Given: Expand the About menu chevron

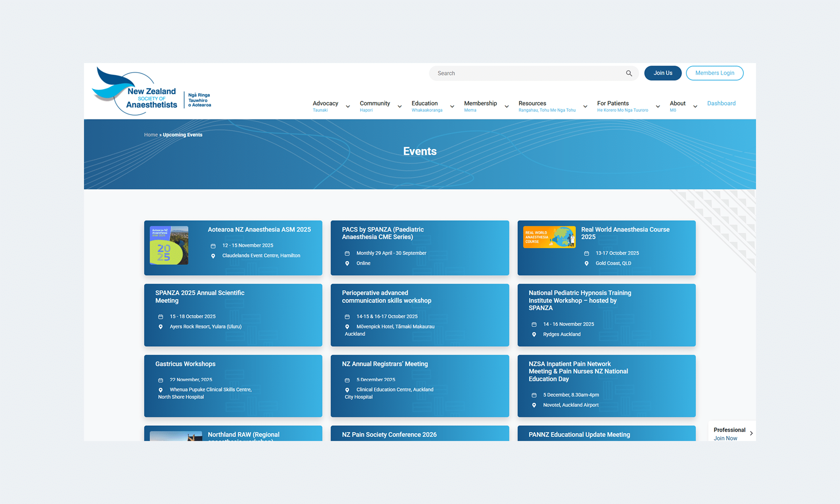Looking at the screenshot, I should [695, 107].
